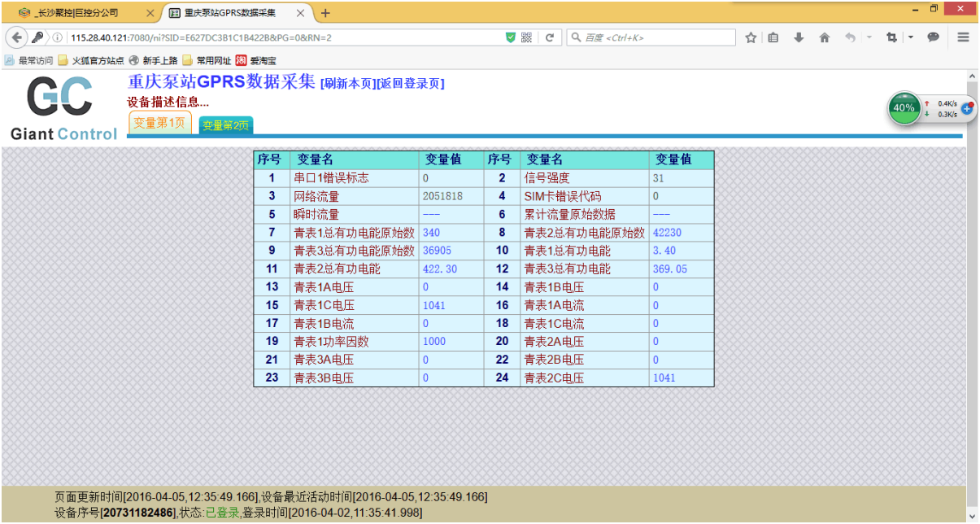Viewport: 980px width, 524px height.
Task: Reload the page with the refresh icon
Action: [x=550, y=37]
